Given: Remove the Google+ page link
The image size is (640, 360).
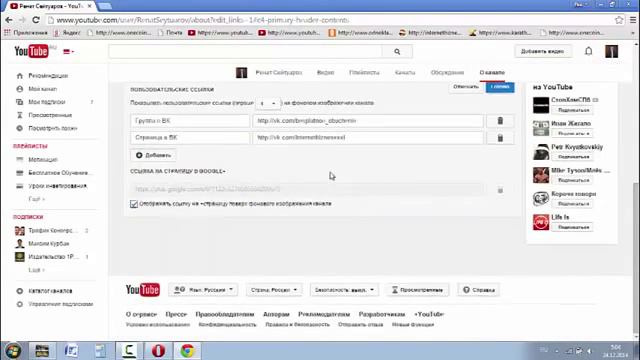Looking at the screenshot, I should tap(500, 190).
